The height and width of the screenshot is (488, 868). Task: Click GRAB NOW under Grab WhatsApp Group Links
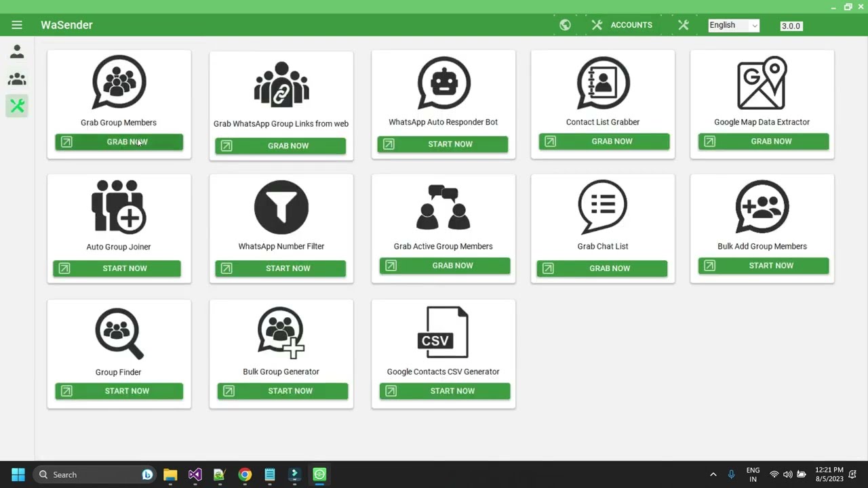280,146
